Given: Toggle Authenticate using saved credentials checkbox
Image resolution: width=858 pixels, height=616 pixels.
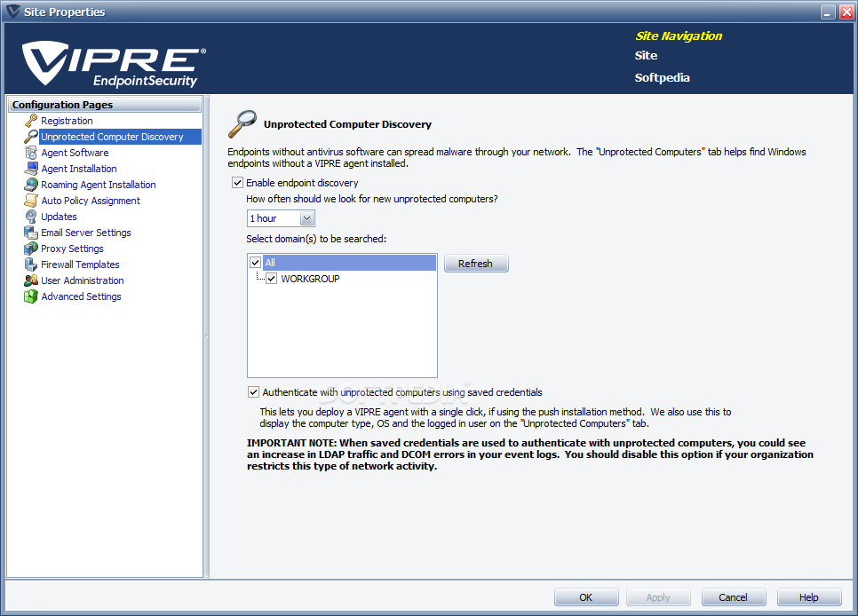Looking at the screenshot, I should [x=253, y=392].
